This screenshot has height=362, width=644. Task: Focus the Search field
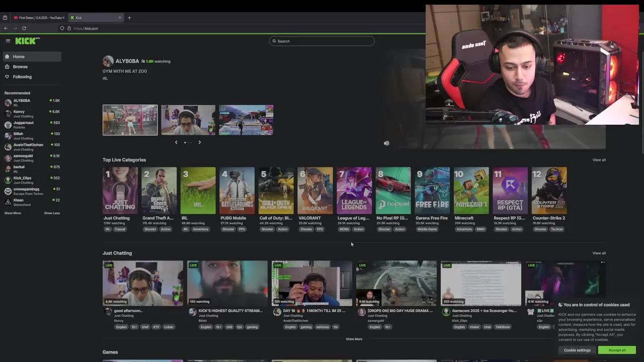(x=322, y=41)
